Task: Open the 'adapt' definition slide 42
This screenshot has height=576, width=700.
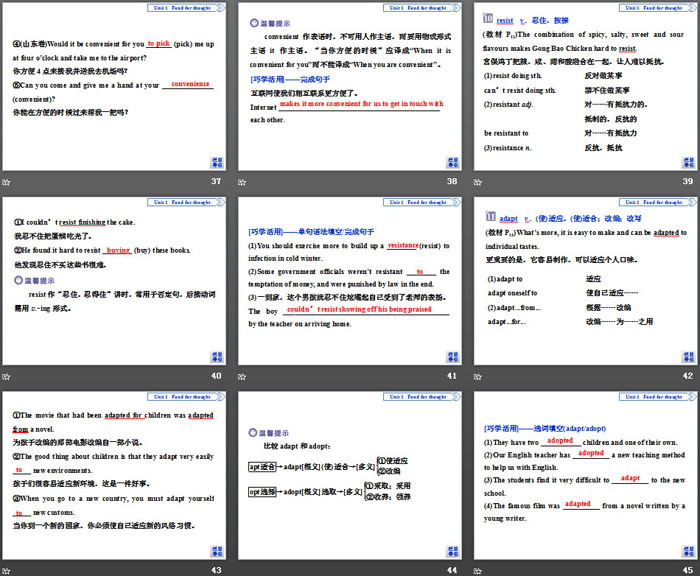Action: click(x=583, y=281)
